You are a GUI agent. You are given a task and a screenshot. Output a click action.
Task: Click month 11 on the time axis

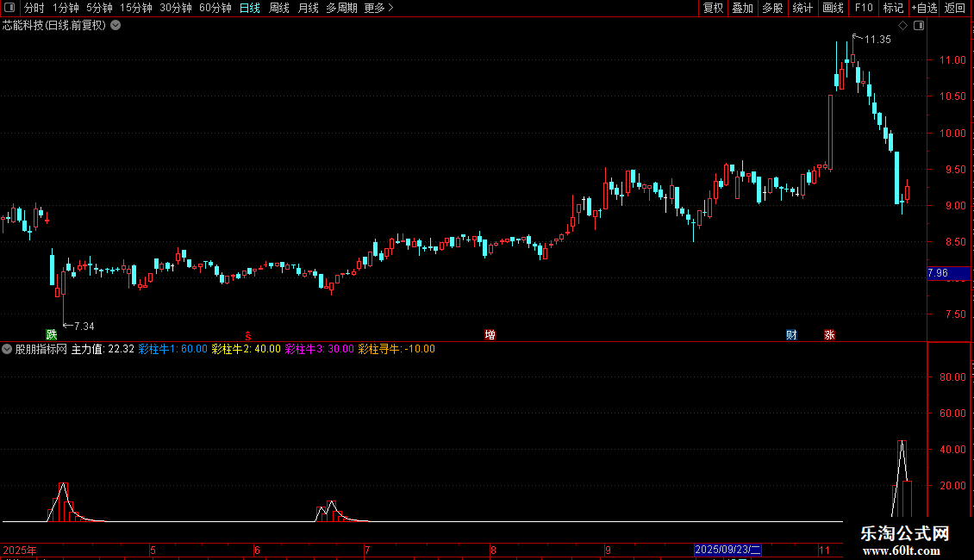(824, 550)
